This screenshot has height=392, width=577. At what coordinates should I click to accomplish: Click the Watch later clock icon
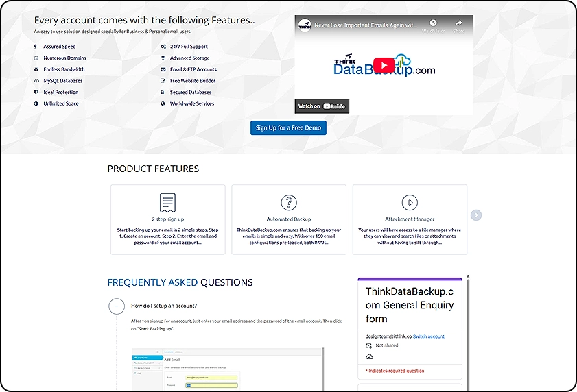433,23
